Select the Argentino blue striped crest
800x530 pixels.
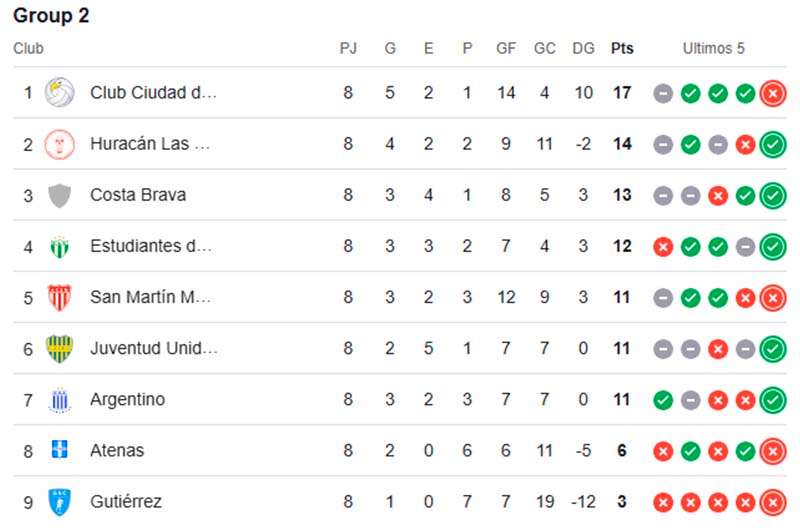click(x=59, y=400)
